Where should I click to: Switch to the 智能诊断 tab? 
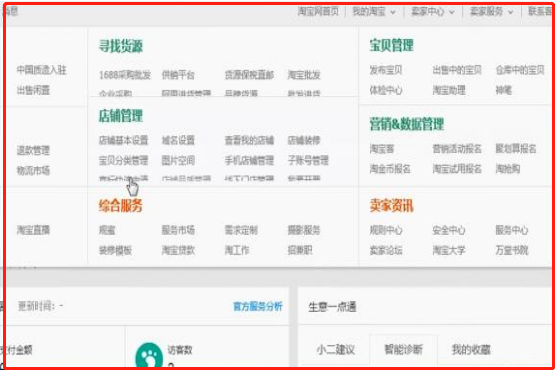point(404,350)
